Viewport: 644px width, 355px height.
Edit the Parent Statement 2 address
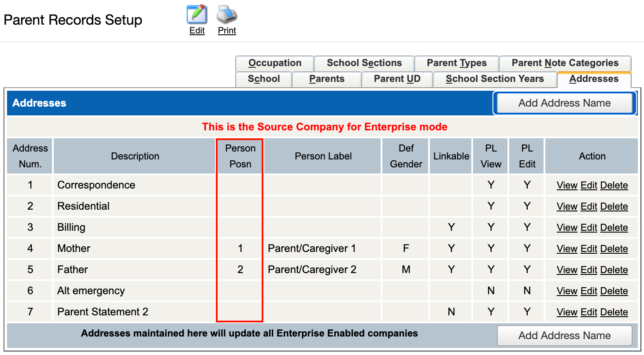point(588,312)
